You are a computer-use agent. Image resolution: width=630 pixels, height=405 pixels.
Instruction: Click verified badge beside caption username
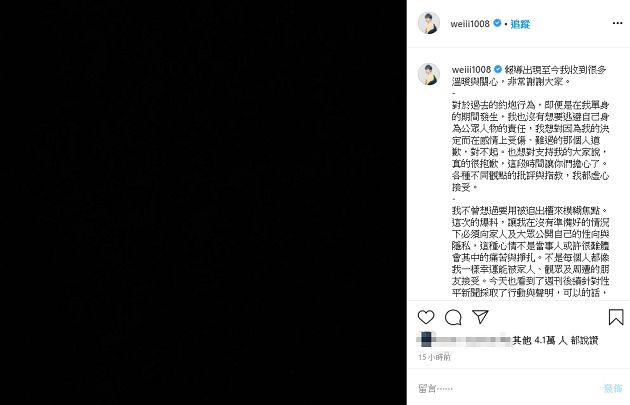point(497,69)
